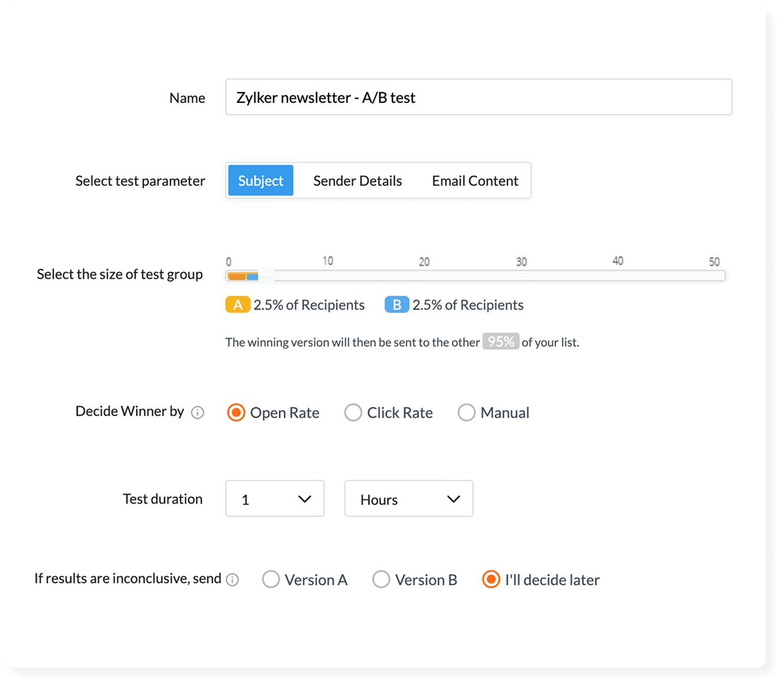Click the yellow A version badge
Image resolution: width=784 pixels, height=686 pixels.
coord(238,304)
